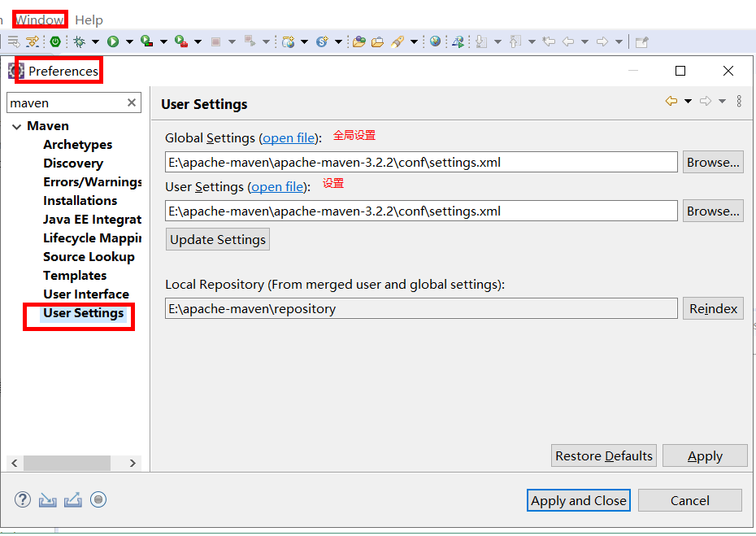Click Browse button for Global Settings path
The width and height of the screenshot is (756, 536).
click(713, 162)
